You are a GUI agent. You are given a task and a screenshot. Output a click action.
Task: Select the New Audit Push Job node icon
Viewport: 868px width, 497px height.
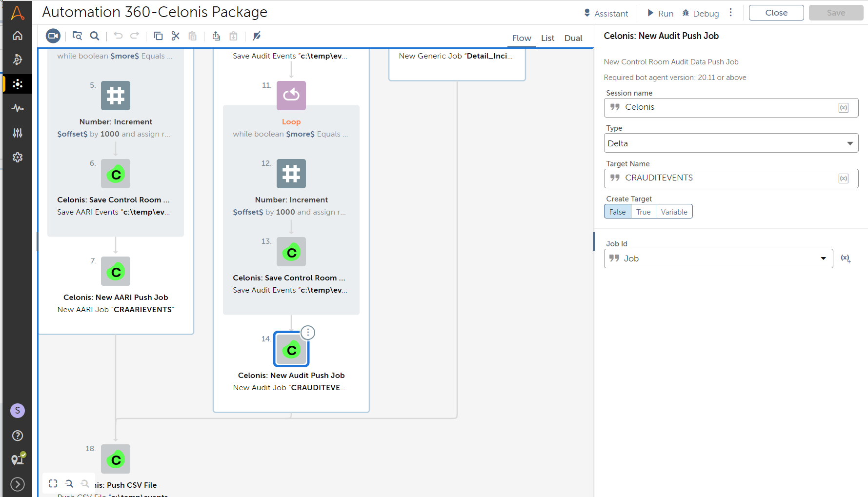point(291,349)
